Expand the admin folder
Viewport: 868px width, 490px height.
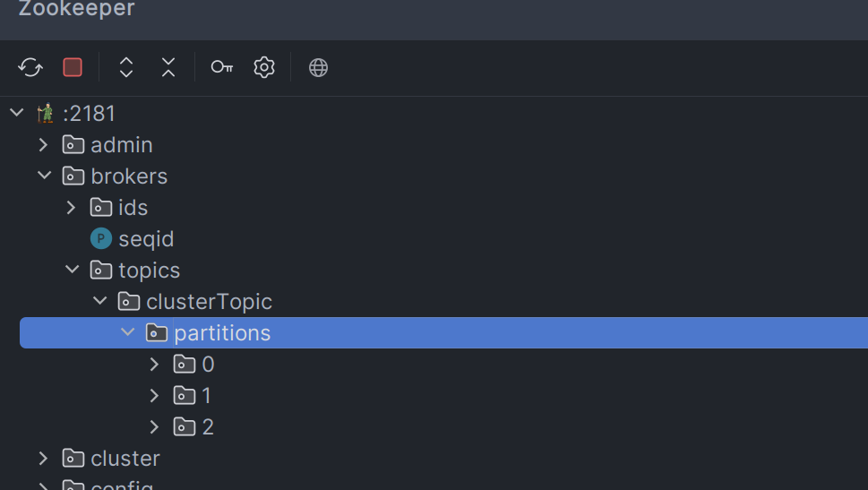[43, 144]
